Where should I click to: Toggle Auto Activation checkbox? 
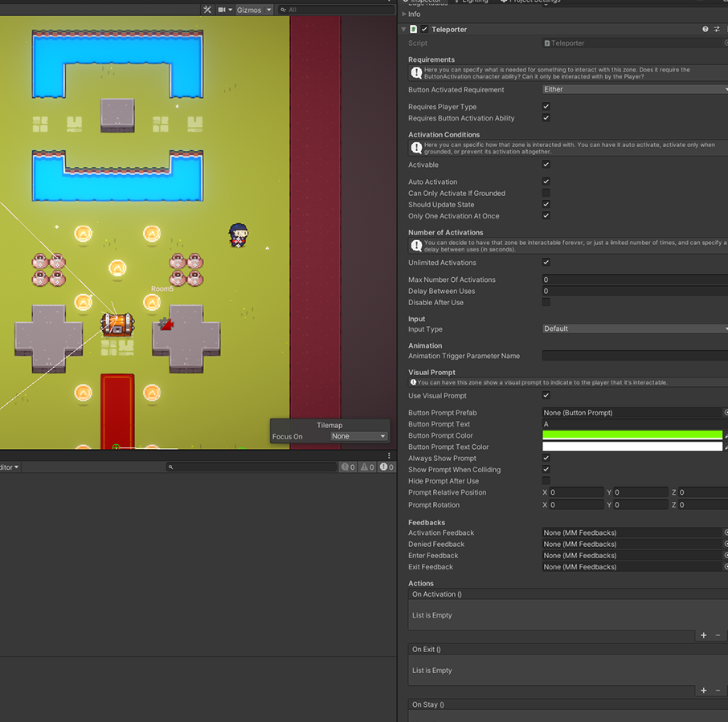click(546, 182)
